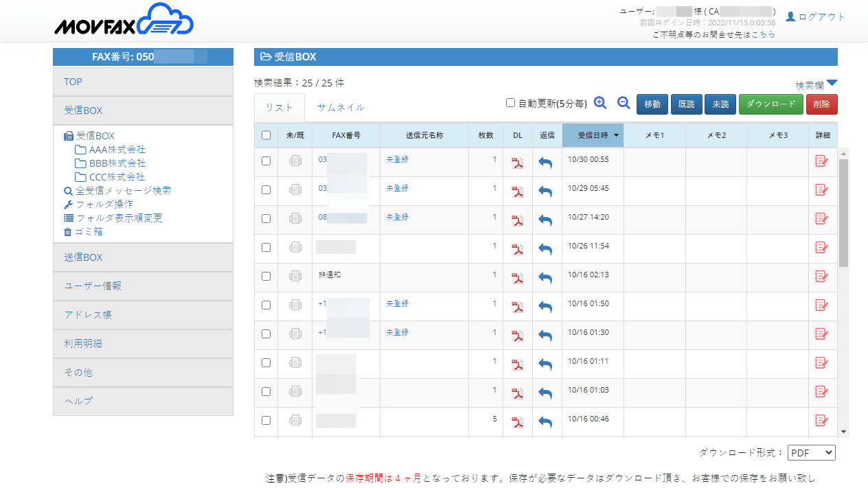Viewport: 868px width, 488px height.
Task: Check the row received 10/26 11:54
Action: coord(266,248)
